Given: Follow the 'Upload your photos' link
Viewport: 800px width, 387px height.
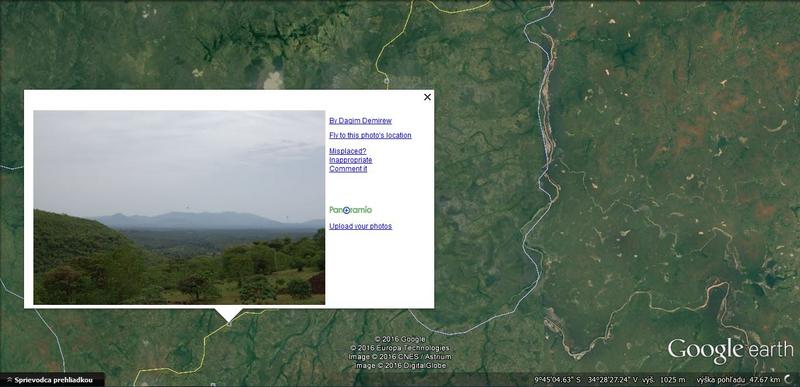Looking at the screenshot, I should click(x=360, y=226).
